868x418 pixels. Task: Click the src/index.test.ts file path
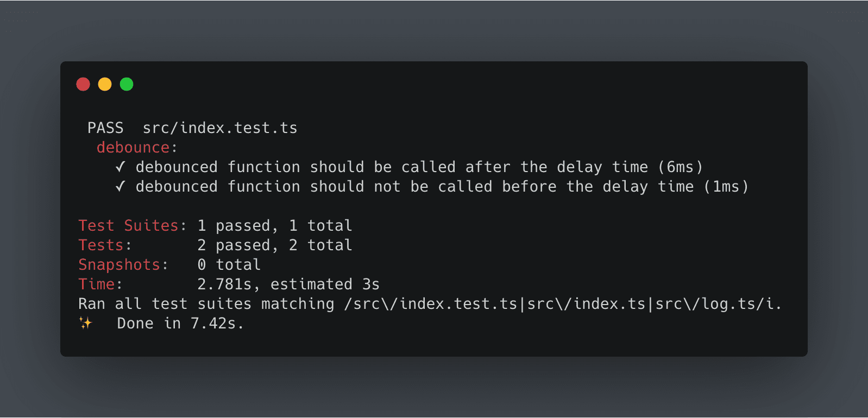[x=220, y=128]
